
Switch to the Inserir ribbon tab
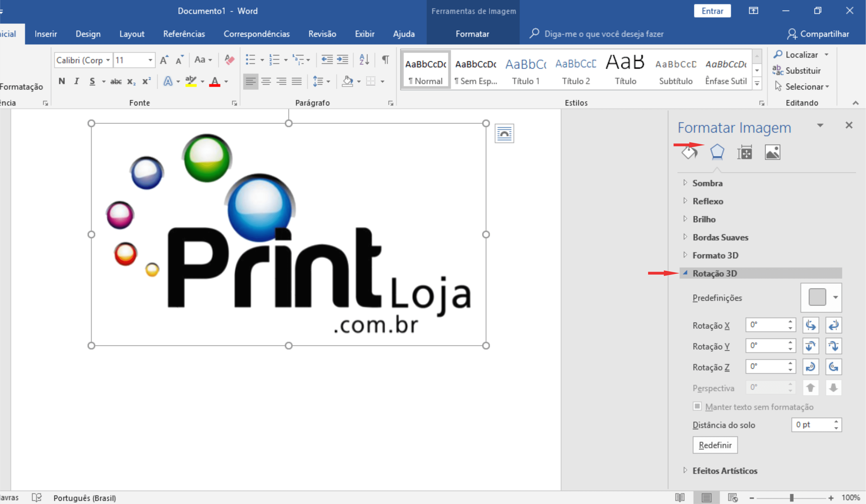pyautogui.click(x=46, y=34)
